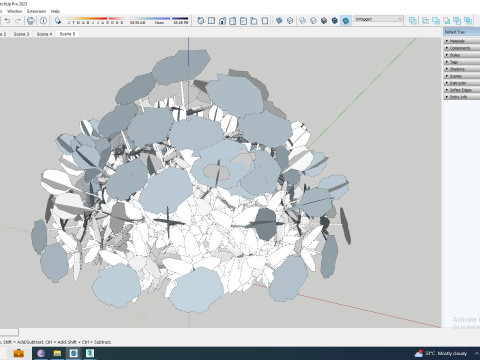Screen dimensions: 480x360
Task: Click the briefcase icon in taskbar
Action: (18, 353)
